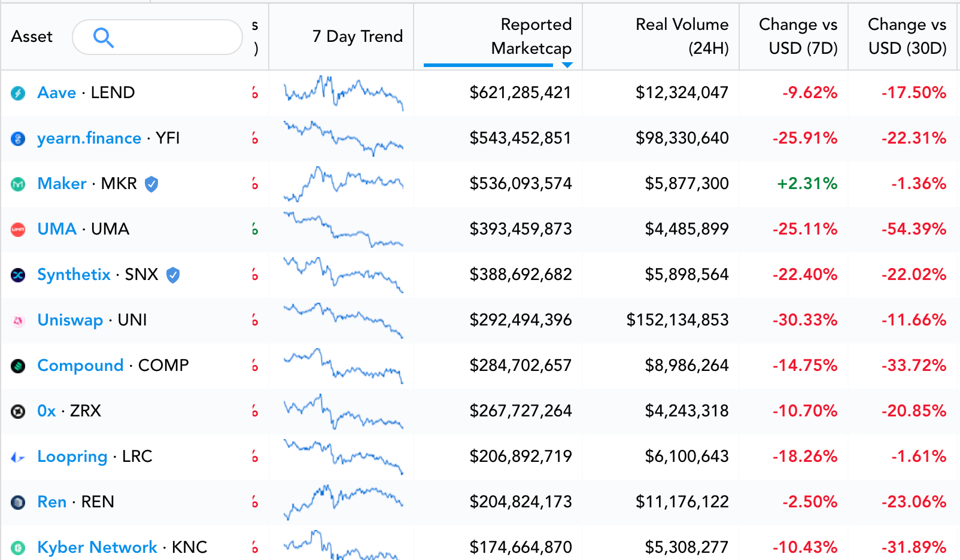
Task: Click the Synthetix coin logo
Action: (x=19, y=275)
